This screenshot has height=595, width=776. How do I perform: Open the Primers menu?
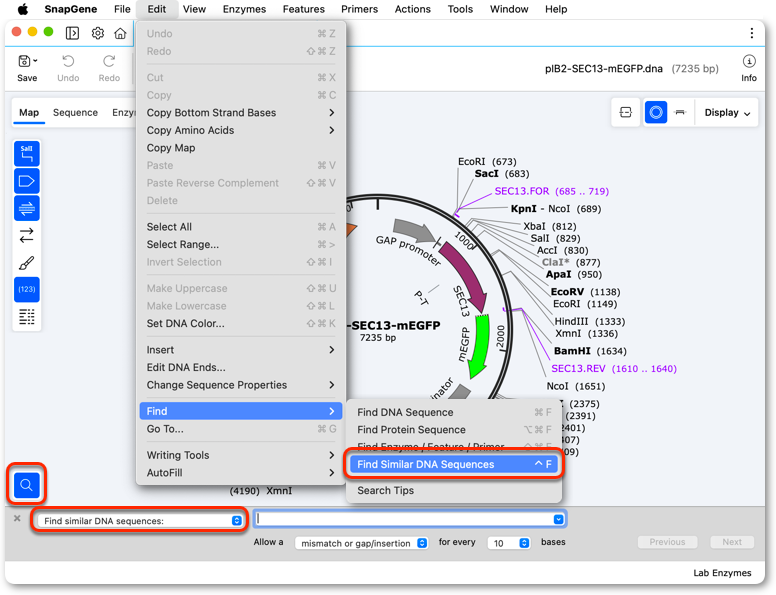[359, 9]
